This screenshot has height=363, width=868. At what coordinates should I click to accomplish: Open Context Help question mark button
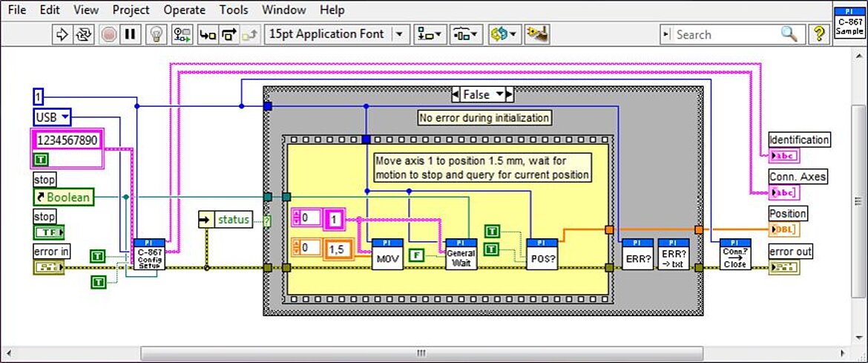click(818, 34)
